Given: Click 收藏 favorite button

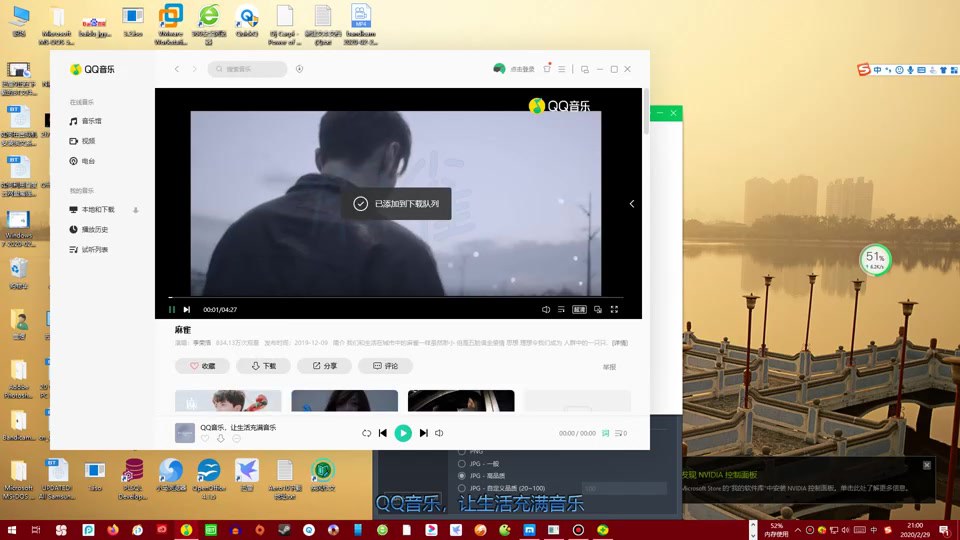Looking at the screenshot, I should (x=202, y=366).
